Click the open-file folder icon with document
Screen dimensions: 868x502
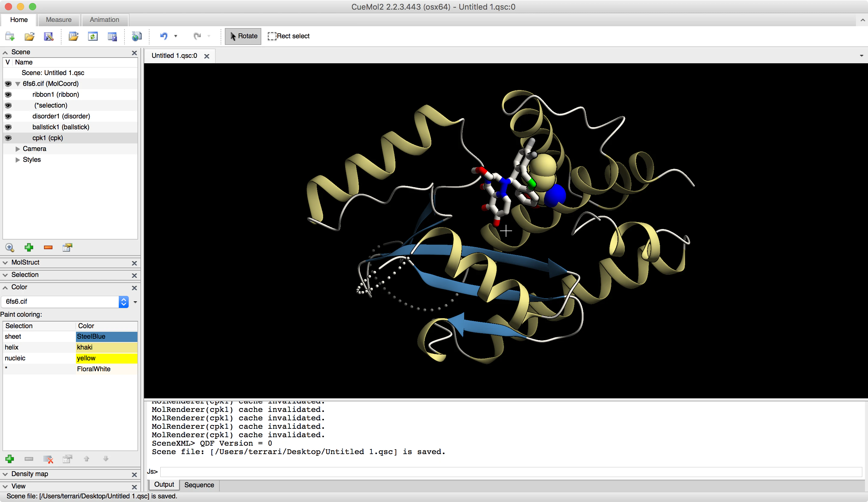[x=73, y=36]
